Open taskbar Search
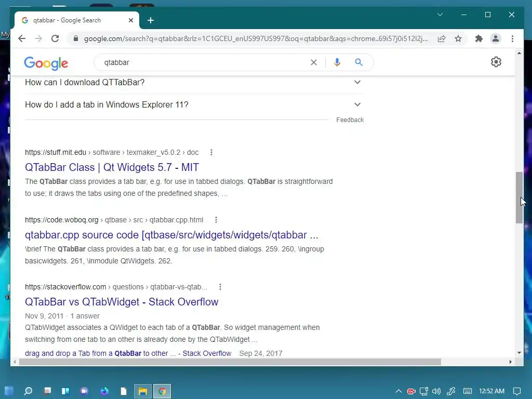Screen dimensions: 532x399 pyautogui.click(x=28, y=391)
